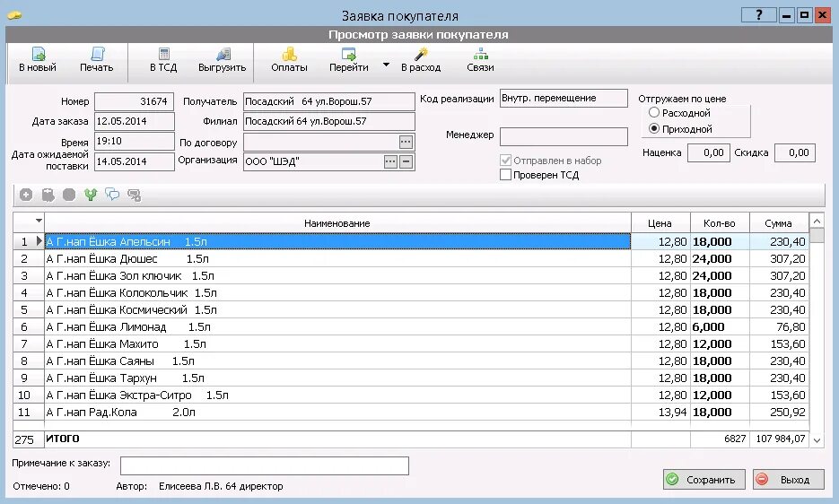This screenshot has width=839, height=504.
Task: Click the grid vertical scrollbar thumb
Action: 817,236
